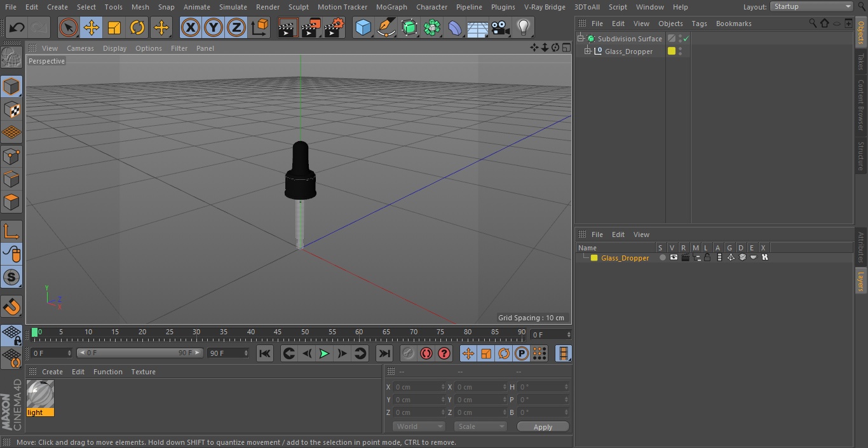Open the Sculpt menu
The height and width of the screenshot is (448, 868).
299,7
